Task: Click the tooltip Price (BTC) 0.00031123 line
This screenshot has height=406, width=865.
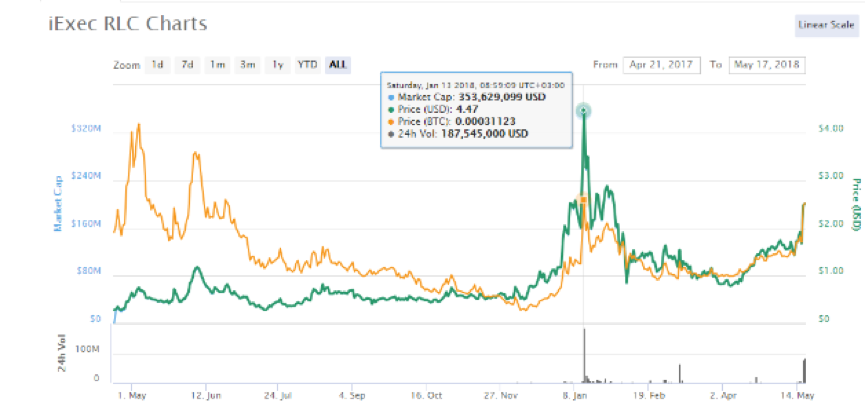Action: pos(451,121)
